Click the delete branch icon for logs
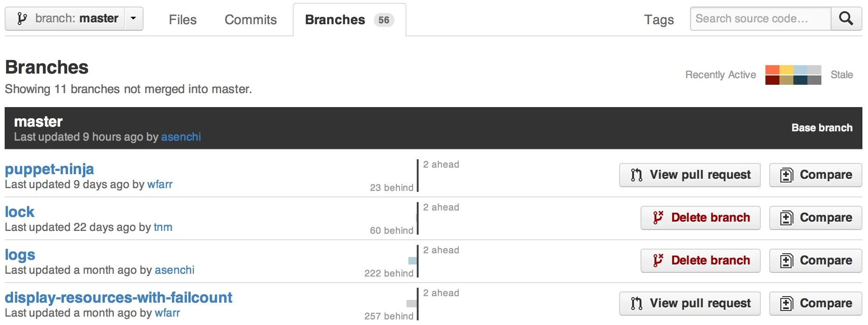Image resolution: width=868 pixels, height=325 pixels. tap(658, 261)
